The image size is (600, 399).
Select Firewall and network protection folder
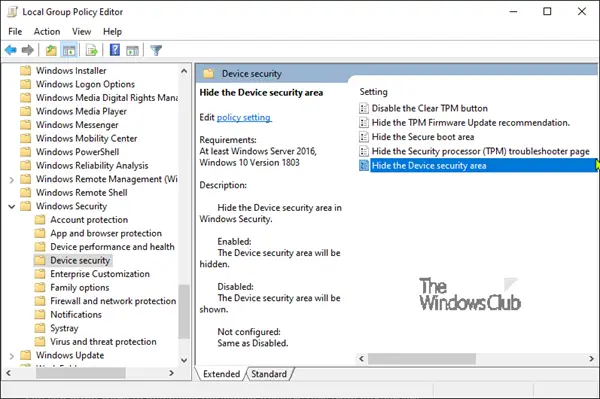coord(113,301)
